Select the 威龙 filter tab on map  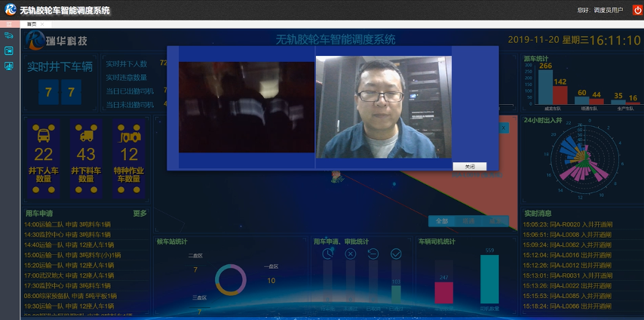495,221
